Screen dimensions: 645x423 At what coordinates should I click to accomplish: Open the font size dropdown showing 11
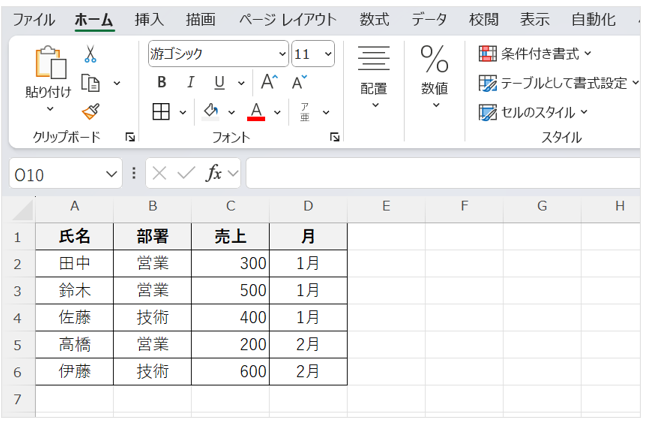[x=328, y=54]
